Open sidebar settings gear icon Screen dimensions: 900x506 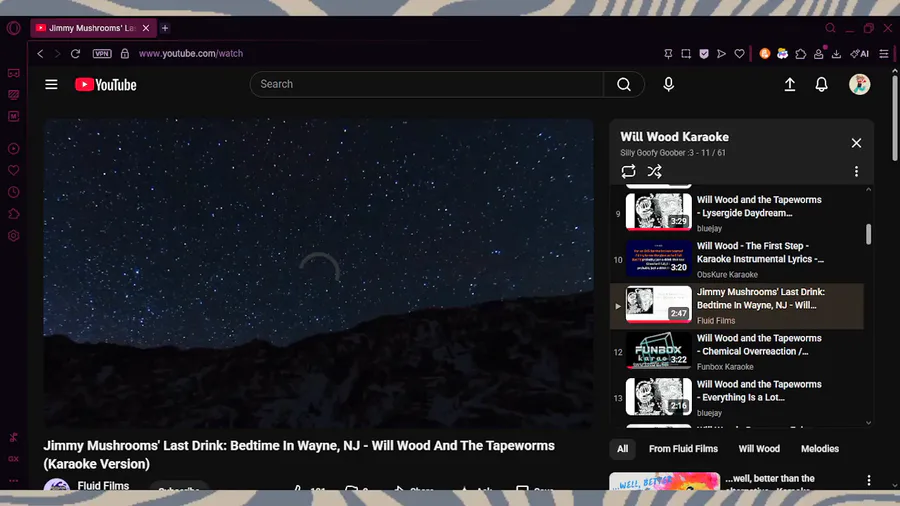coord(14,236)
